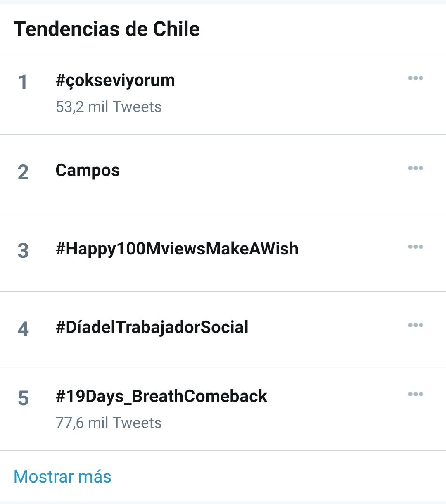Open the #19Days_BreathComeback hashtag
The width and height of the screenshot is (446, 504).
(x=161, y=396)
